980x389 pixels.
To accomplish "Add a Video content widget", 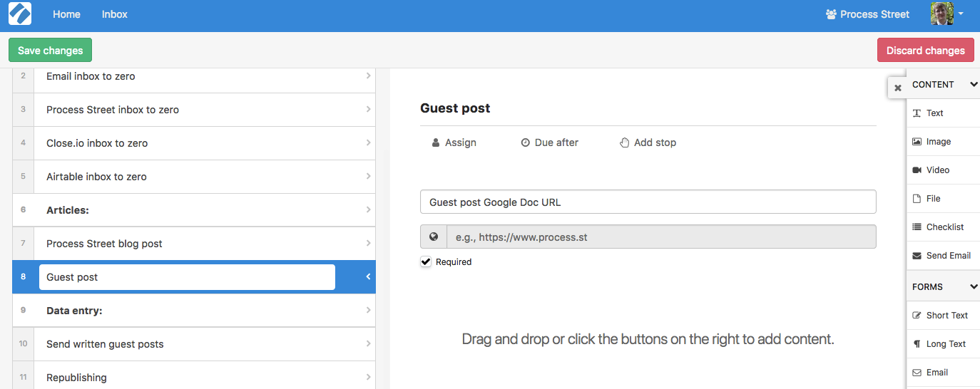I will coord(943,170).
